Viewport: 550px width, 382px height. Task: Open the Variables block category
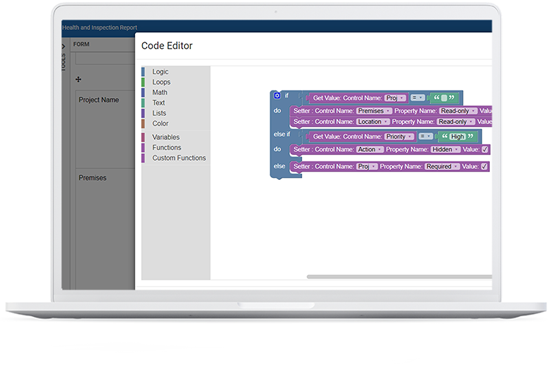(x=166, y=137)
